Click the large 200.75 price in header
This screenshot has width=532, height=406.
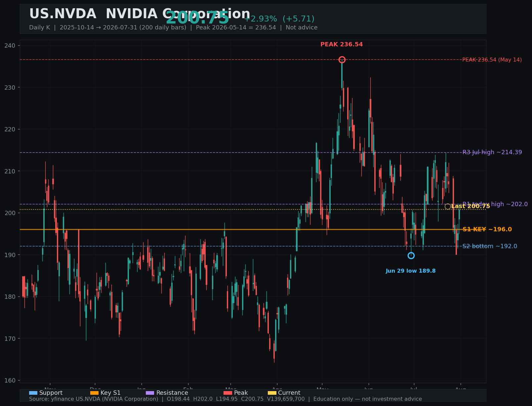click(x=197, y=18)
